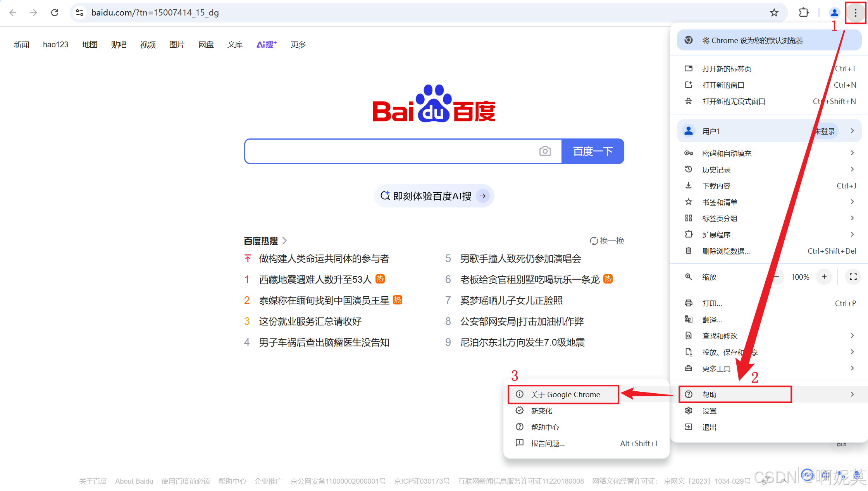Open the extensions puzzle icon
The image size is (868, 491).
click(x=804, y=12)
